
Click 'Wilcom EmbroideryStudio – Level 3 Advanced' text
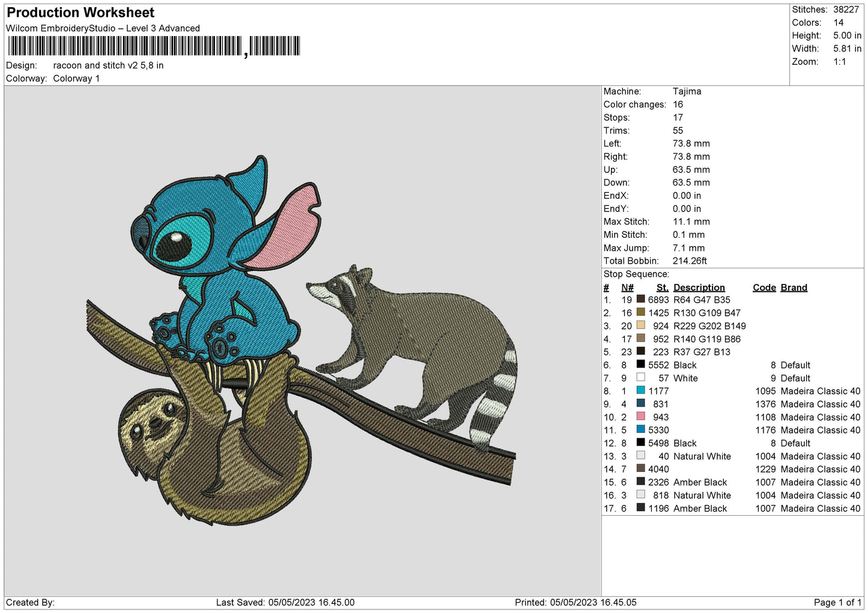[x=103, y=28]
